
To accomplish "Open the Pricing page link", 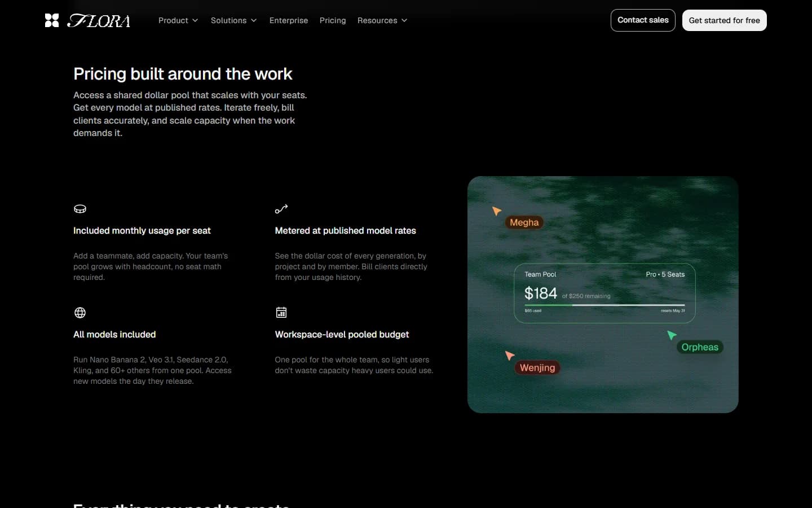I will [333, 20].
